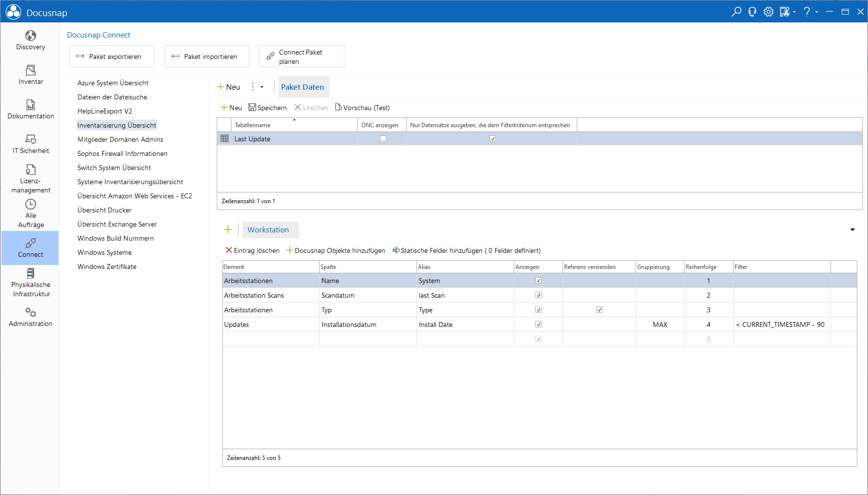This screenshot has width=868, height=495.
Task: Open Physikalische Infrastruktur module
Action: pyautogui.click(x=30, y=282)
